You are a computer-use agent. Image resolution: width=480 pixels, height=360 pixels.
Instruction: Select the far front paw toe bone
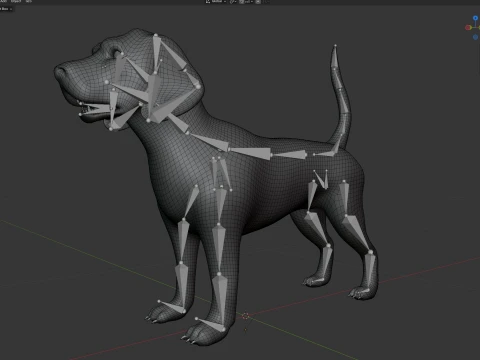coord(172,307)
